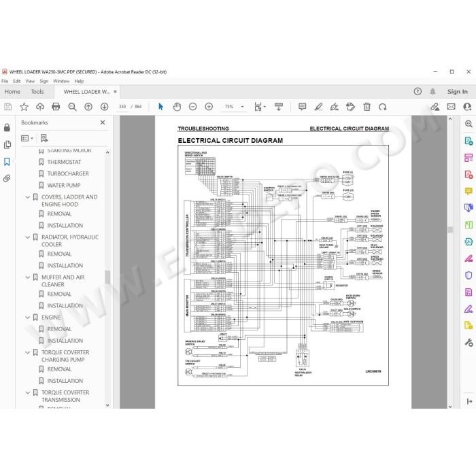
Task: Open the Edit menu
Action: pyautogui.click(x=17, y=81)
